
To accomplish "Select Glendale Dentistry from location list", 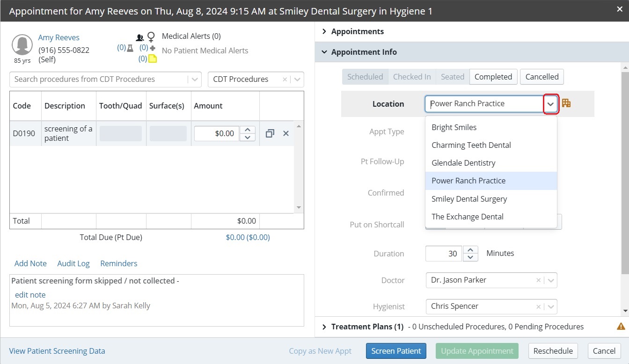I will coord(463,163).
